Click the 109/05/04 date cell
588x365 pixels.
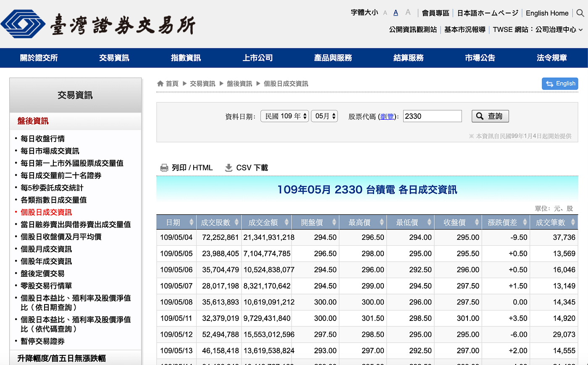(x=176, y=237)
